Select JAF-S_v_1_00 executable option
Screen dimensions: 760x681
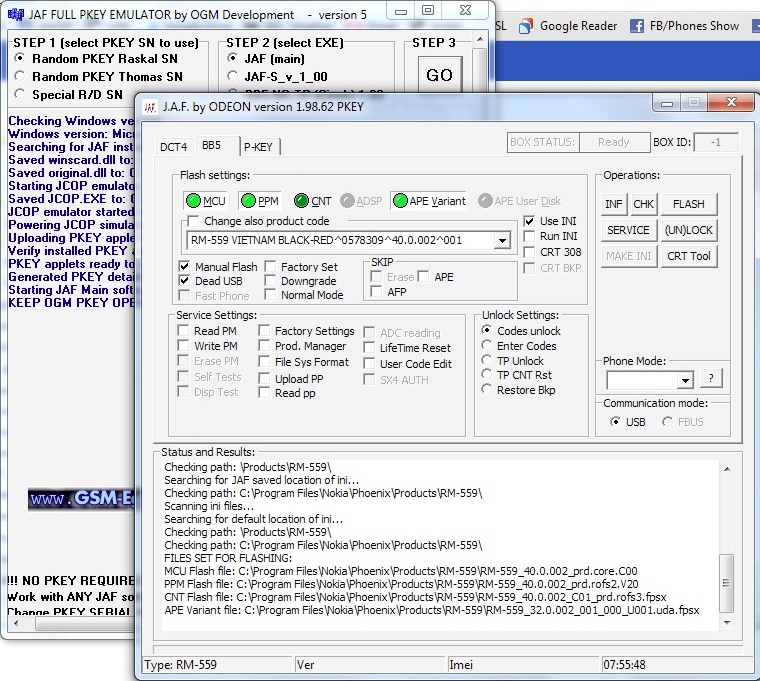[x=233, y=76]
